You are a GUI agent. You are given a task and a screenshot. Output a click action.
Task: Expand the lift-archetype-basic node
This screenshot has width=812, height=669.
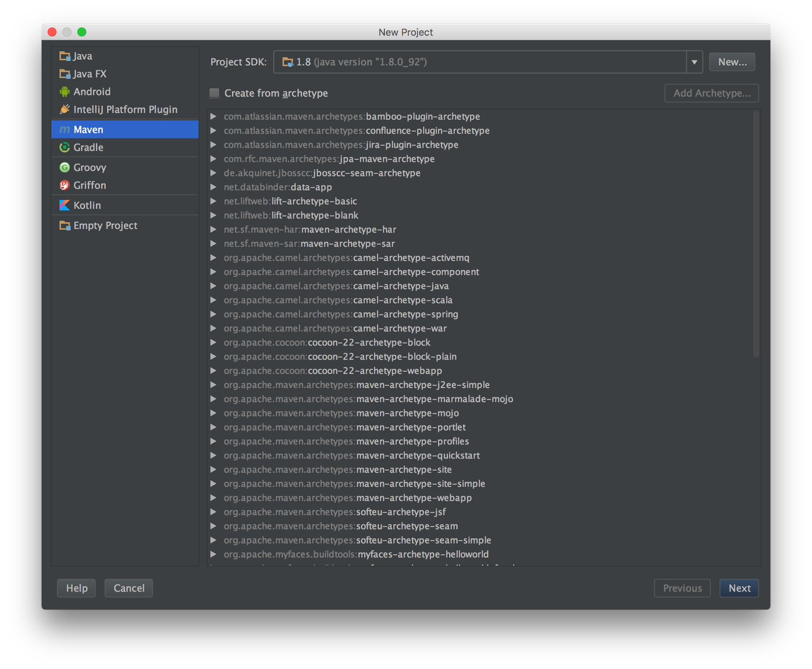[x=214, y=201]
